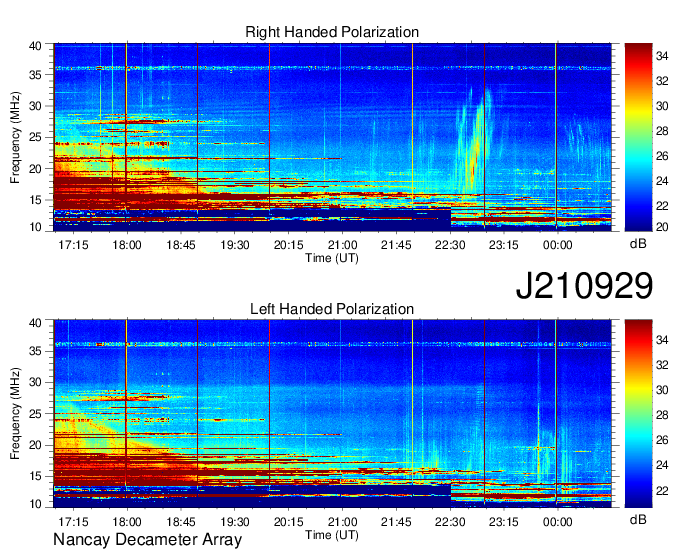The image size is (680, 552).
Task: Click the J210929 observation label
Action: [x=584, y=286]
